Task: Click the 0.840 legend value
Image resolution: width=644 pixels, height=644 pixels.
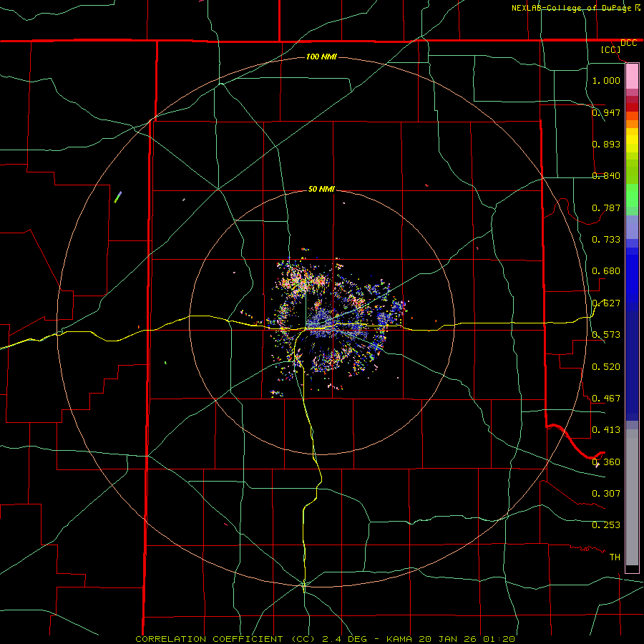Action: click(x=606, y=175)
